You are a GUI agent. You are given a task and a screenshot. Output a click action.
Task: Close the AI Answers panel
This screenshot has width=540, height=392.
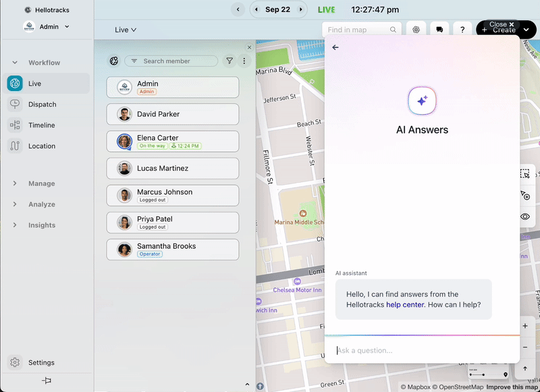(x=502, y=24)
